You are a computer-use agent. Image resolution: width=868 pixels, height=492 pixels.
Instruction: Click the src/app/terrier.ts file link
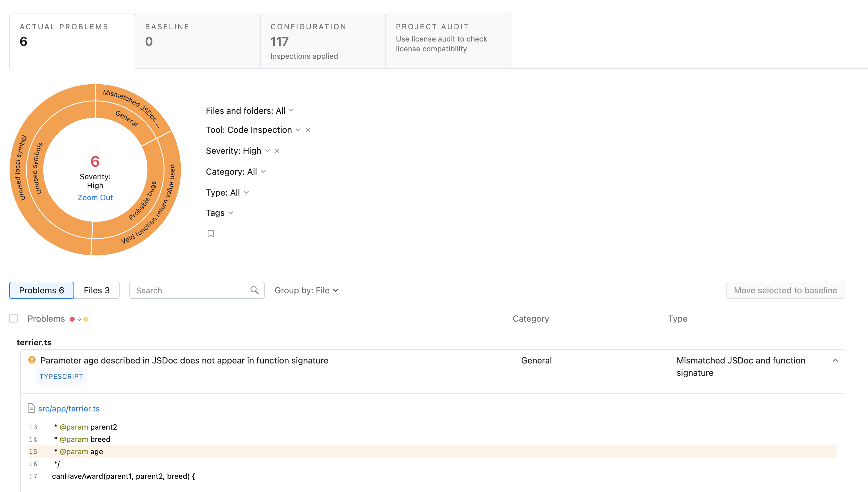69,408
